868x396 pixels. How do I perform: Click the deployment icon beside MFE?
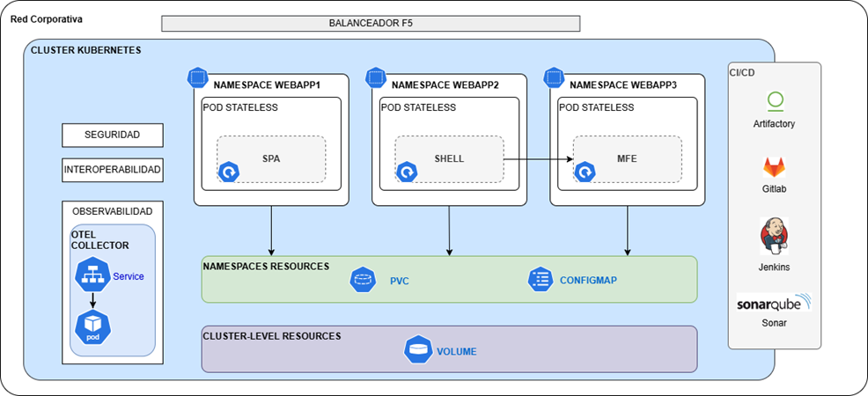click(585, 172)
